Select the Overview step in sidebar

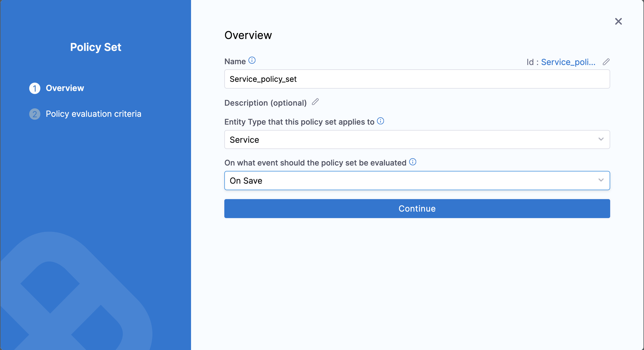coord(65,88)
